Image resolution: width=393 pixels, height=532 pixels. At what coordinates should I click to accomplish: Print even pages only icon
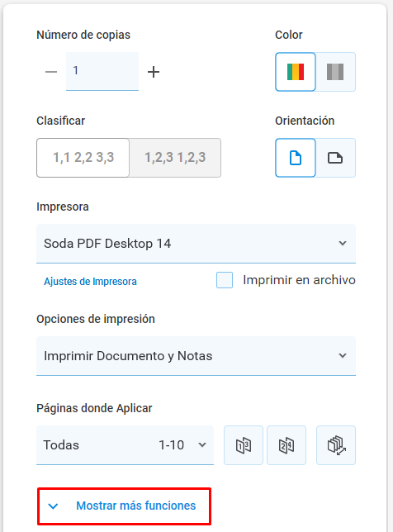pyautogui.click(x=286, y=445)
